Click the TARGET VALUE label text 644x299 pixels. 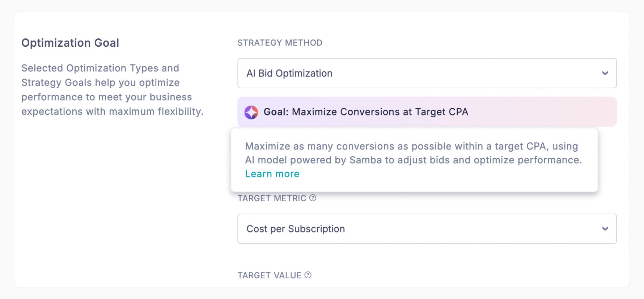click(x=269, y=275)
